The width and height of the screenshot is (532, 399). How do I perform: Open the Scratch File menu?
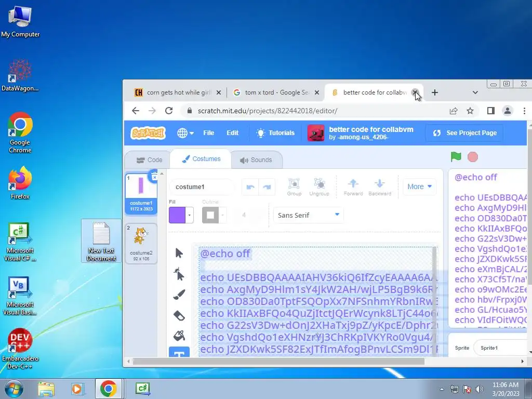click(x=209, y=133)
